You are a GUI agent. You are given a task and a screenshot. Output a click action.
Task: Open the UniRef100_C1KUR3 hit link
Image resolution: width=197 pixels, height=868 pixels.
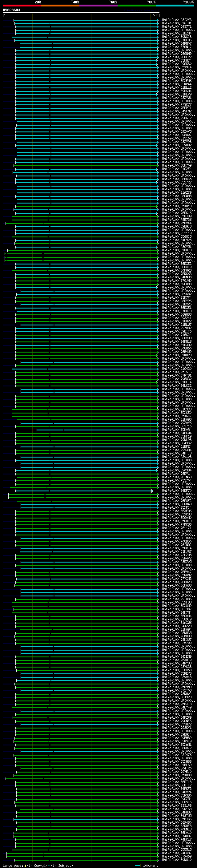(x=177, y=355)
